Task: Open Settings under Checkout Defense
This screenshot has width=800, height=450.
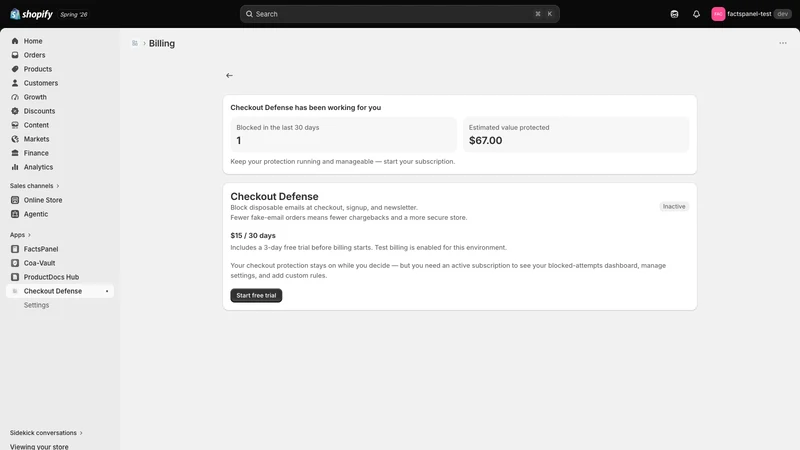Action: pyautogui.click(x=36, y=305)
